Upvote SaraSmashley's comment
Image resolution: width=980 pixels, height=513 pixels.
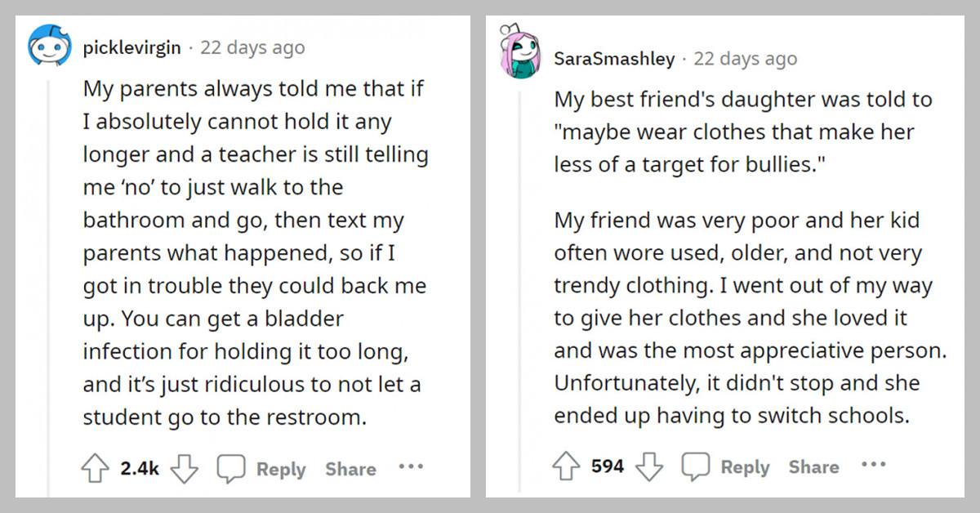tap(567, 466)
